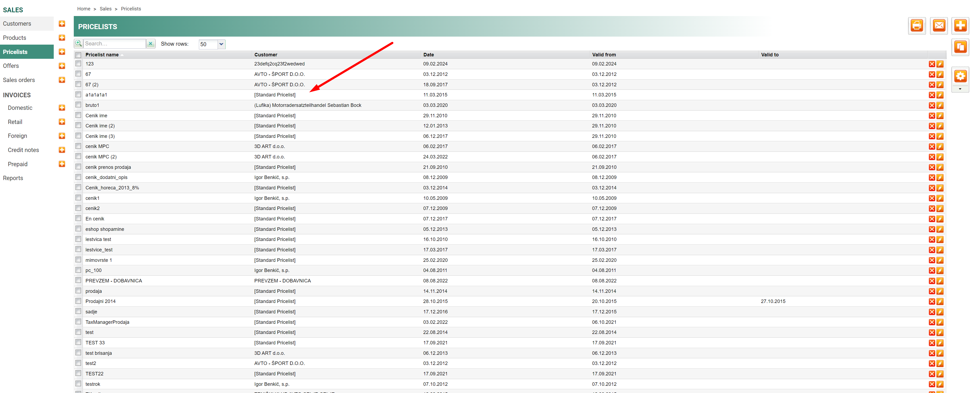Tick the select-all checkbox in header
The height and width of the screenshot is (393, 980).
(x=78, y=55)
